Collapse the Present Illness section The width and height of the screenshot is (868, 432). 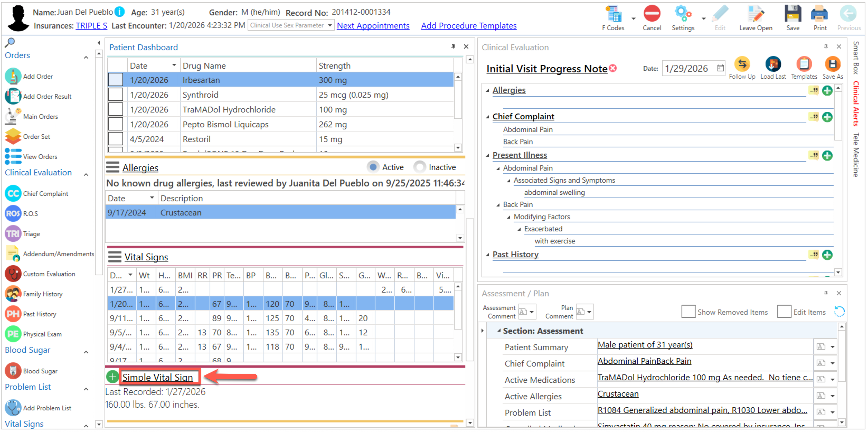tap(487, 155)
